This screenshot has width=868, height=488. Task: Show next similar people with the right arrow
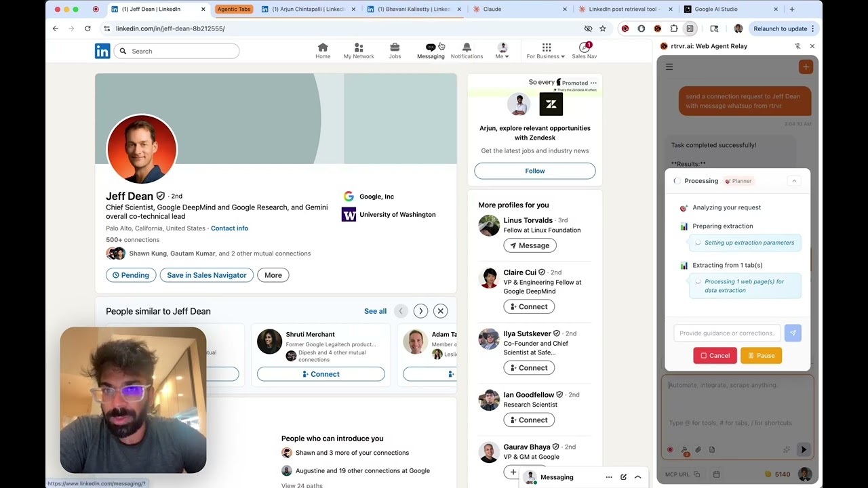420,311
